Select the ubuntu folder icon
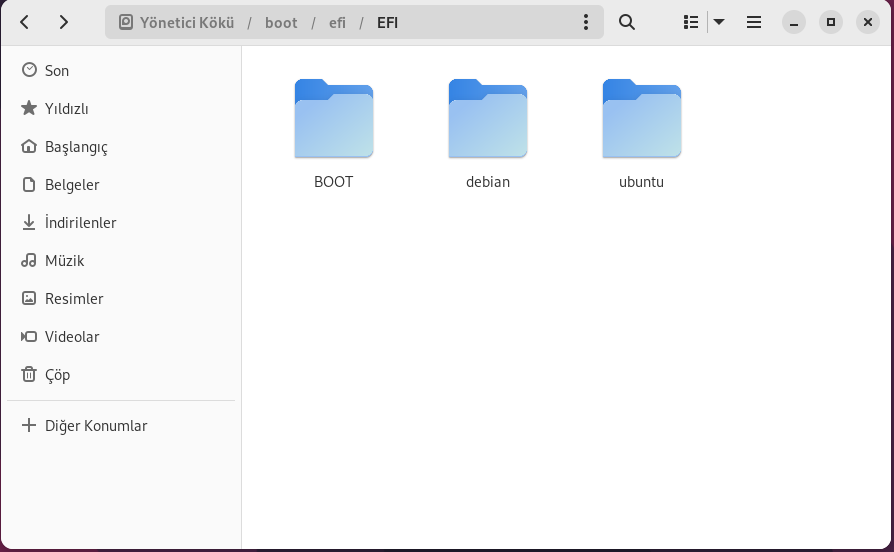The width and height of the screenshot is (894, 552). [641, 118]
